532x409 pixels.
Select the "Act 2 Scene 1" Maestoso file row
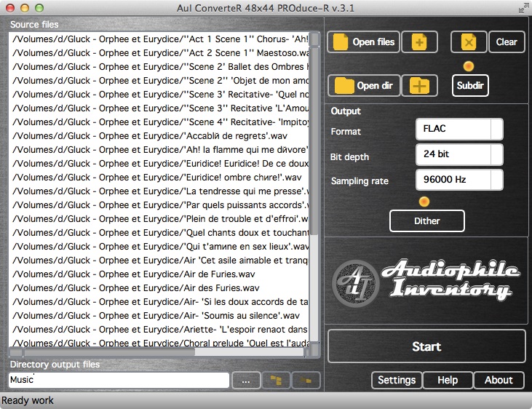click(159, 53)
